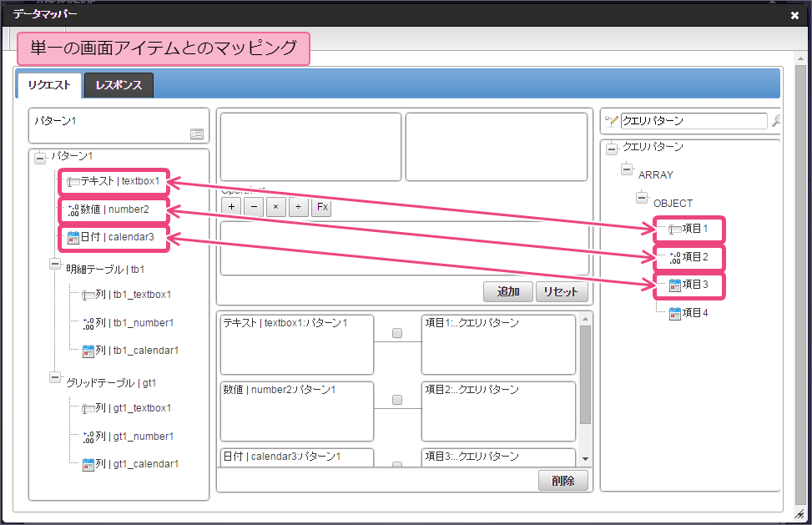This screenshot has height=525, width=812.
Task: Check the number2 to 項目2 mapping checkbox
Action: point(397,400)
